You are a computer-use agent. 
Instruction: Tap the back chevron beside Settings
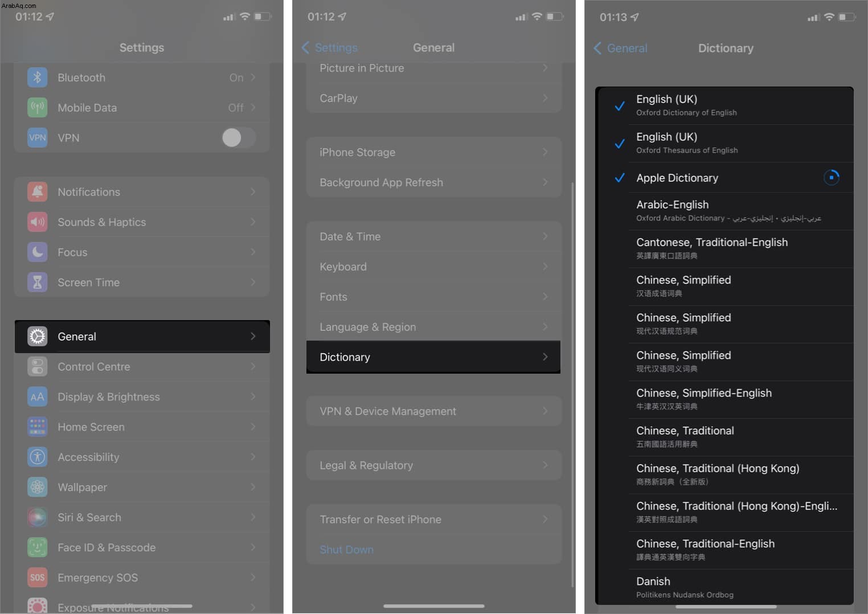[305, 48]
